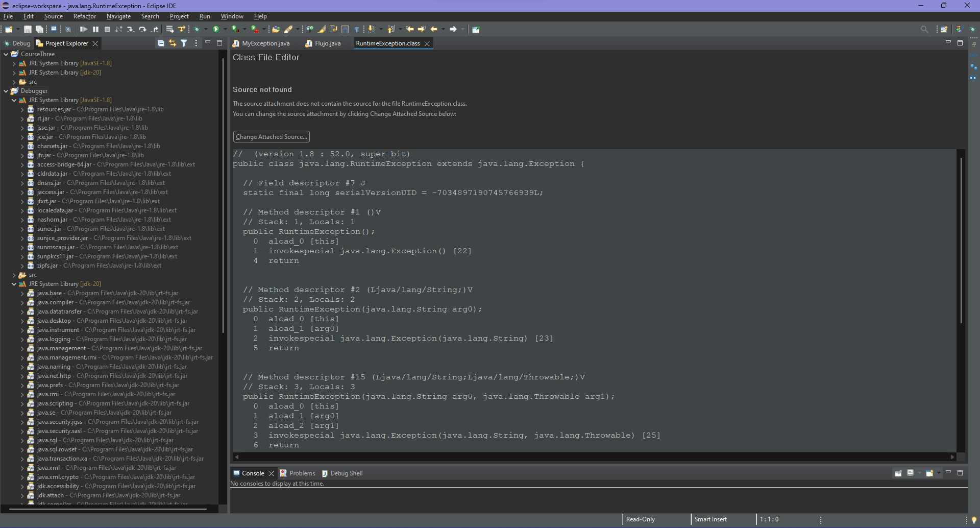Switch to the Java perspective icon
Screen dimensions: 980x528
pos(959,29)
